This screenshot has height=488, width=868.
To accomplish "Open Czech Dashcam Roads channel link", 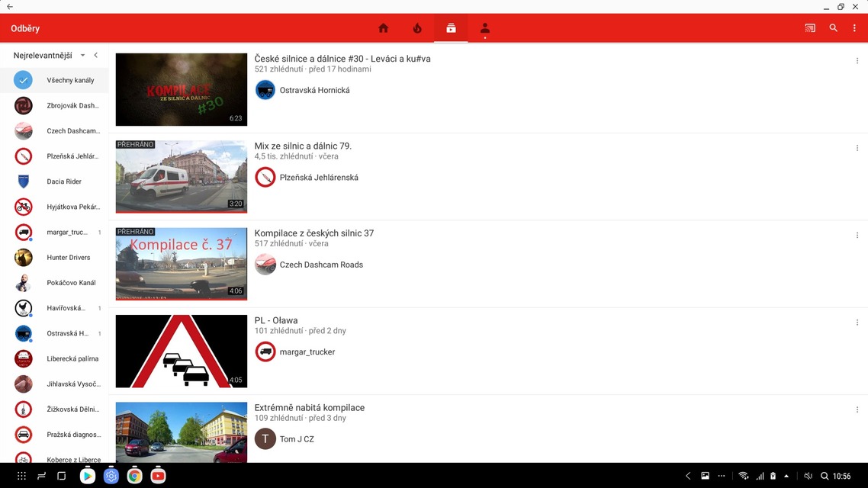I will point(320,265).
